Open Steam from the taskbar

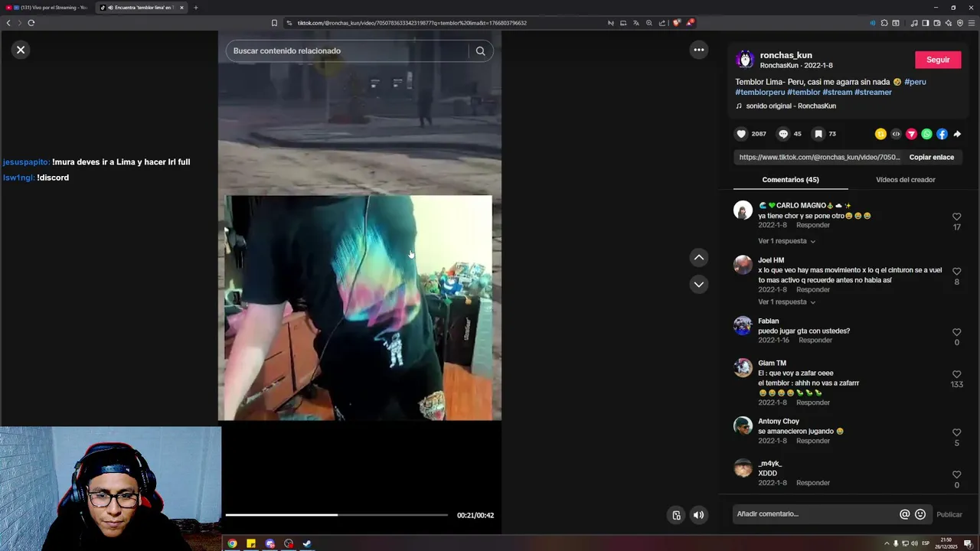click(307, 544)
